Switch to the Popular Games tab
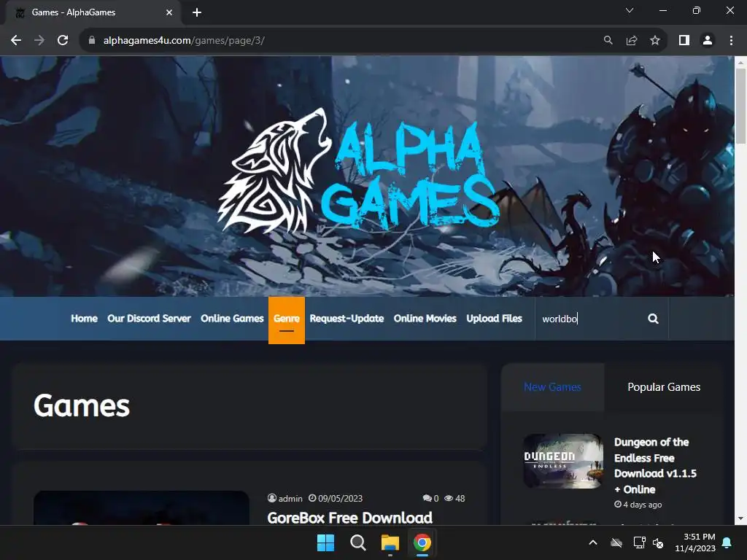747x560 pixels. [x=664, y=387]
